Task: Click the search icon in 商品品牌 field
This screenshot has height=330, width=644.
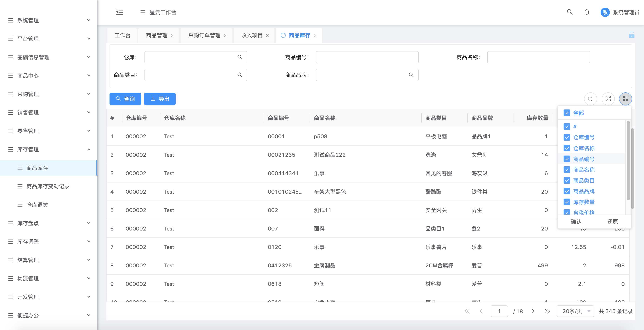Action: click(x=411, y=75)
